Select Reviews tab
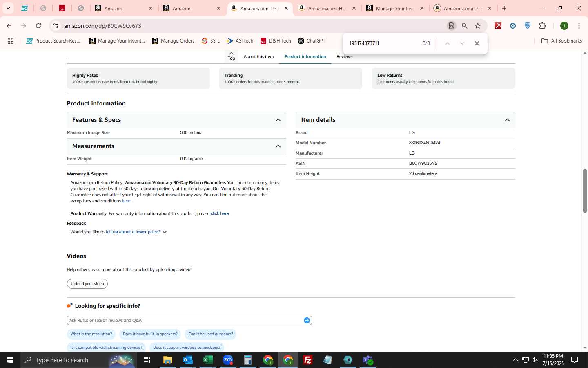Screen dimensions: 588x368 344,56
